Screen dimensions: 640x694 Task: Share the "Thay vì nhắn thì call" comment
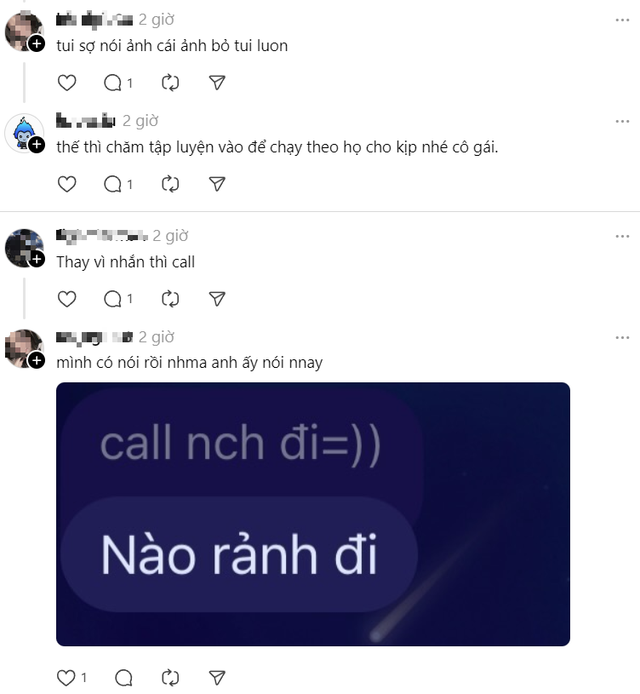pyautogui.click(x=217, y=299)
